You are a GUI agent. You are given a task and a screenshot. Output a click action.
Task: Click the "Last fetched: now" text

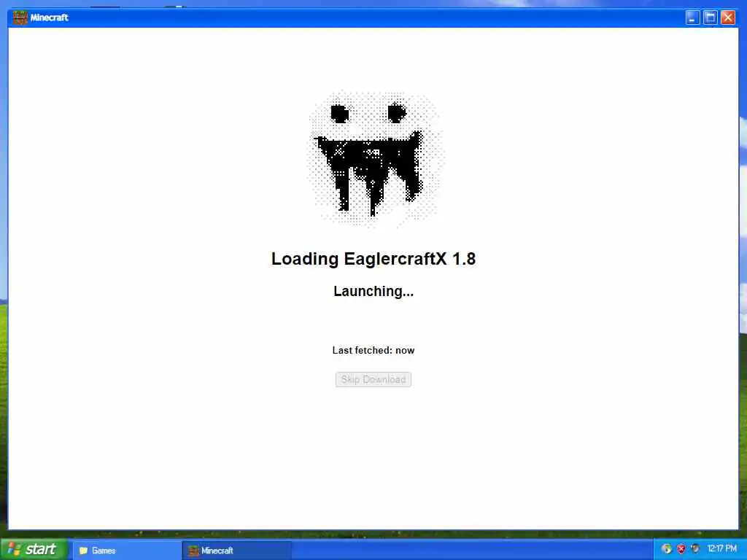click(x=373, y=351)
